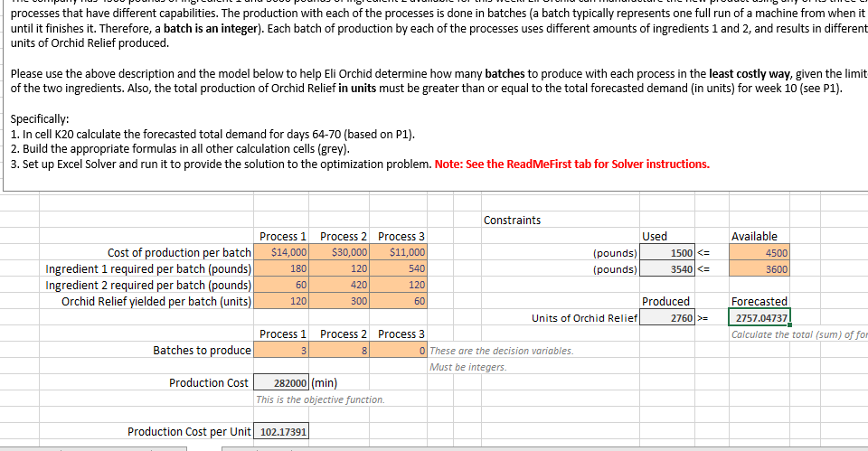Screen dimensions: 868x451
Task: Click the <= sign beside Used 3540
Action: click(703, 269)
